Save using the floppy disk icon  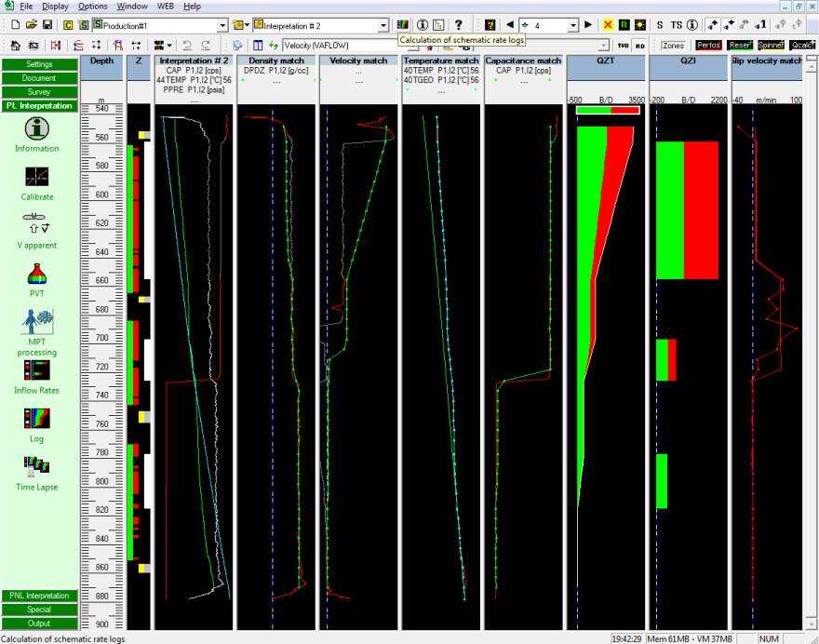[47, 24]
